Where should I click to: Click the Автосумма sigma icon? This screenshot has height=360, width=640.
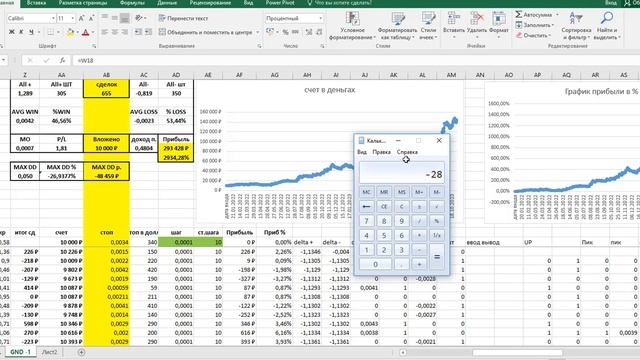pos(518,14)
